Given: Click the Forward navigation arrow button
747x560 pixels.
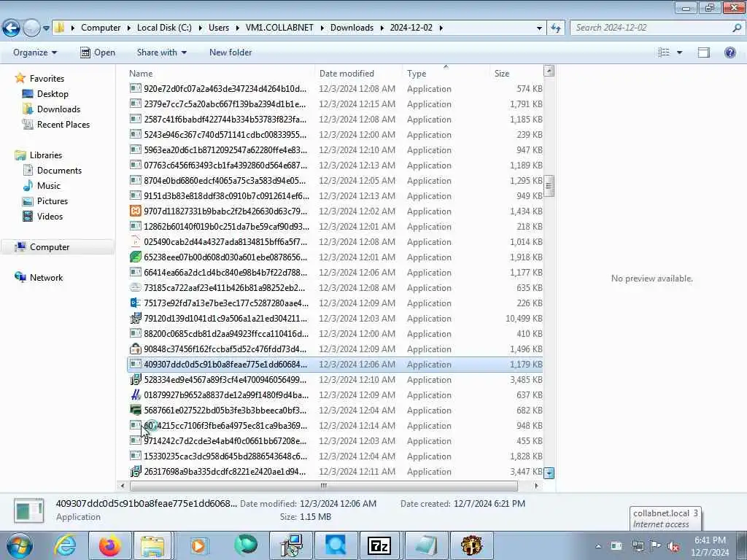Looking at the screenshot, I should point(31,28).
